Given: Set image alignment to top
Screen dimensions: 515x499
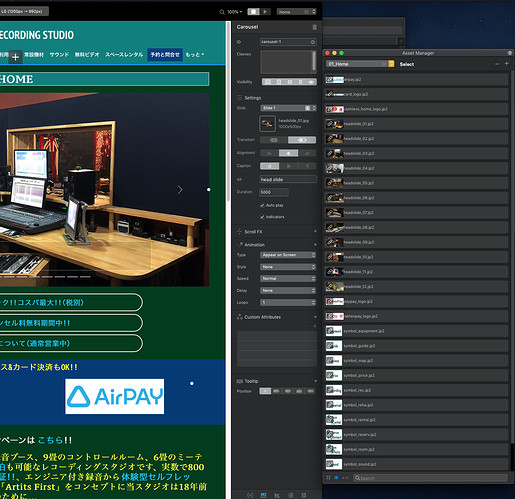Looking at the screenshot, I should point(269,153).
